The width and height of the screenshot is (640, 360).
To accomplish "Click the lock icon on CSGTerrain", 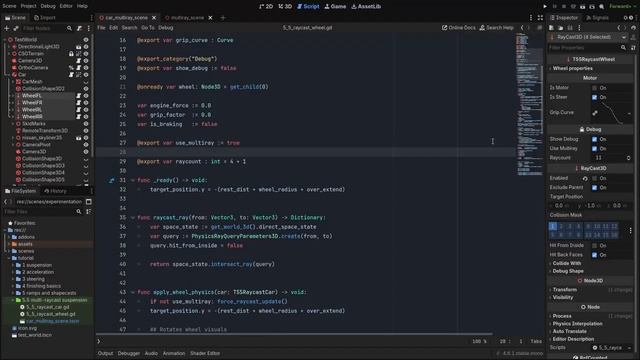I will coord(71,53).
